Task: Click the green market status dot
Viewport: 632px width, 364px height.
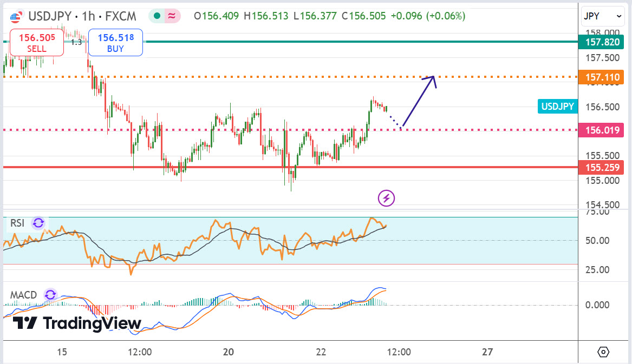Action: click(x=157, y=16)
